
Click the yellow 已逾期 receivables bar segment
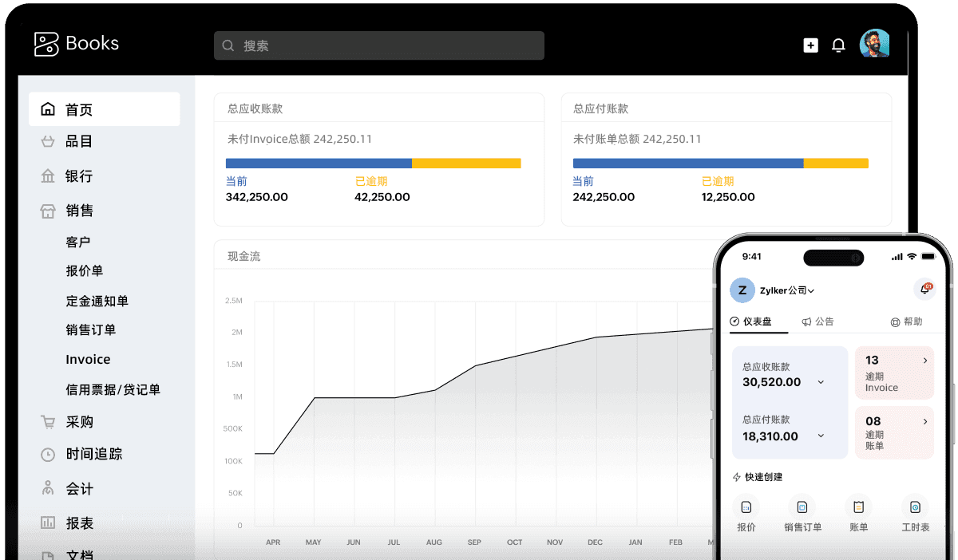click(x=466, y=163)
